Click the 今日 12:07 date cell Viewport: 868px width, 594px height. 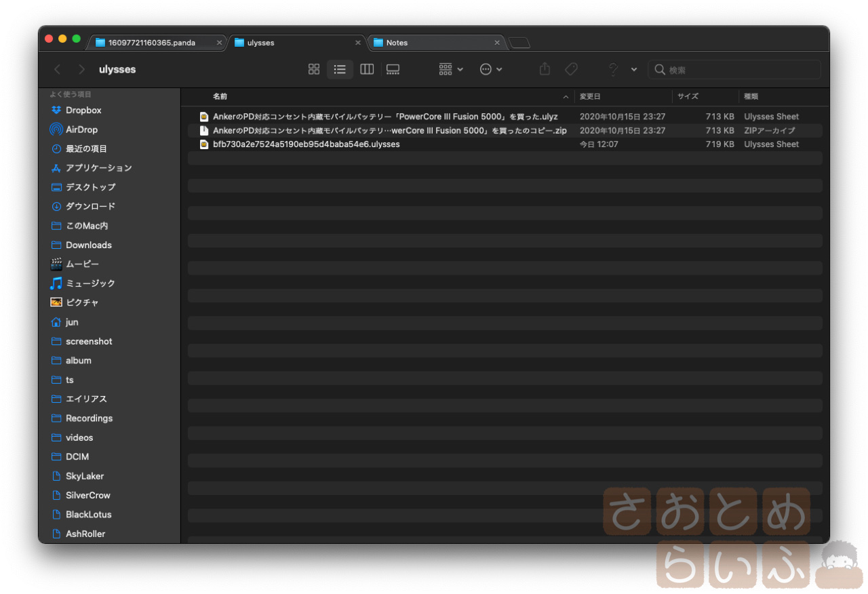[x=599, y=144]
